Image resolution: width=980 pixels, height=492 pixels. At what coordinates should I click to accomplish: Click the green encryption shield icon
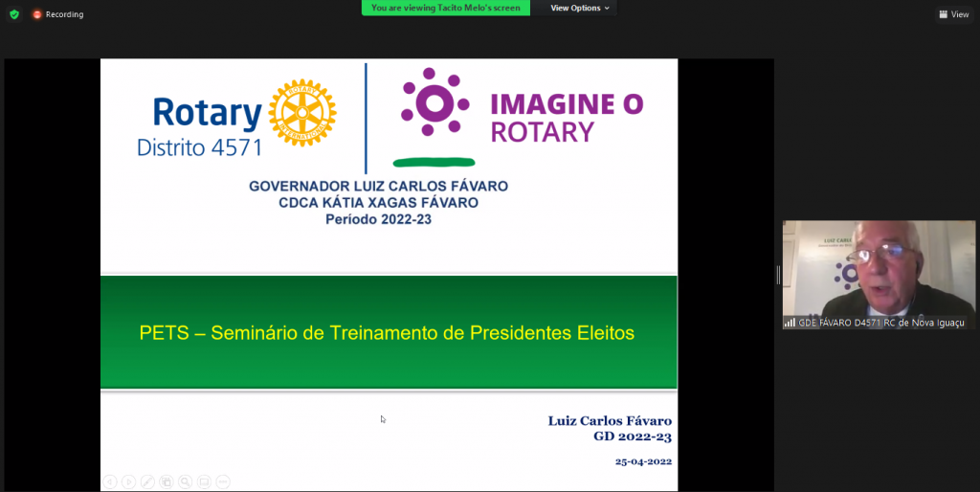pos(14,14)
